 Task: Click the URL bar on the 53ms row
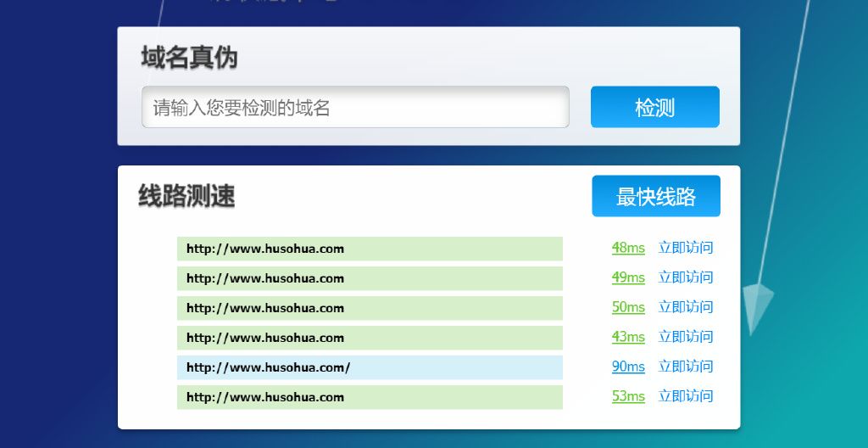click(370, 397)
